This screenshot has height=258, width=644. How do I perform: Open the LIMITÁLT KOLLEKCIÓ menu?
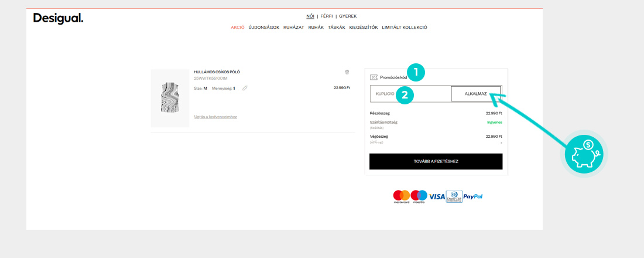tap(405, 28)
